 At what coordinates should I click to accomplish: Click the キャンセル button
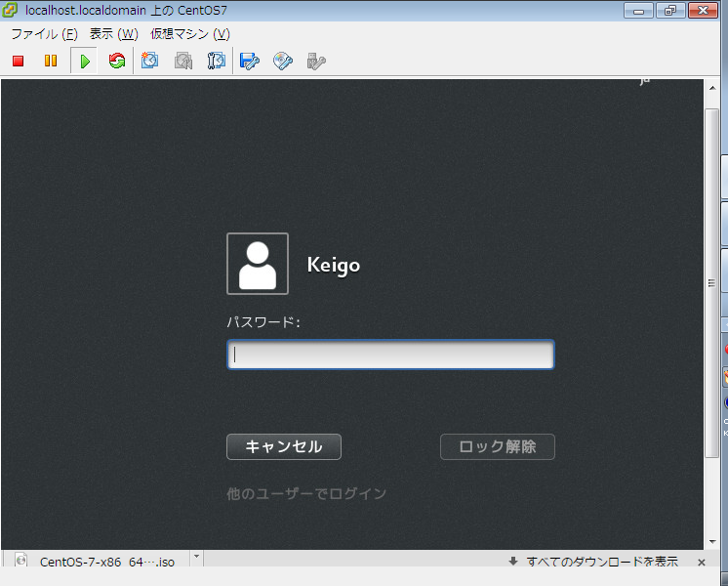284,446
